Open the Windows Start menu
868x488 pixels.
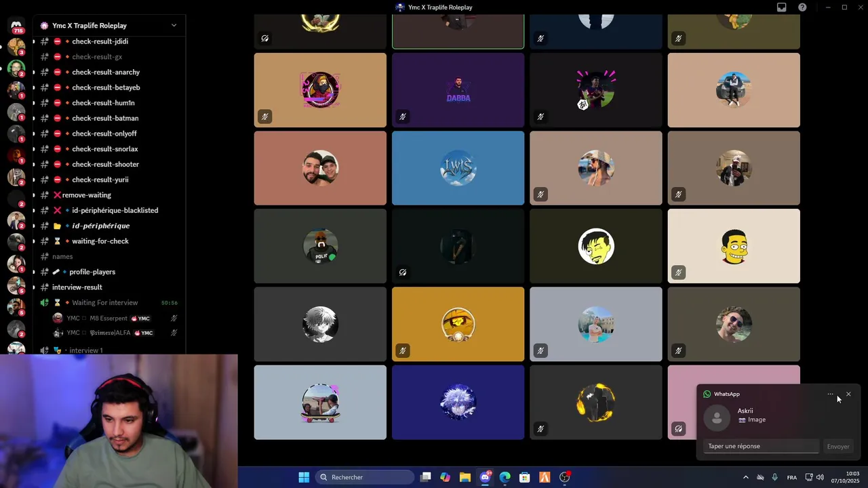pos(304,477)
